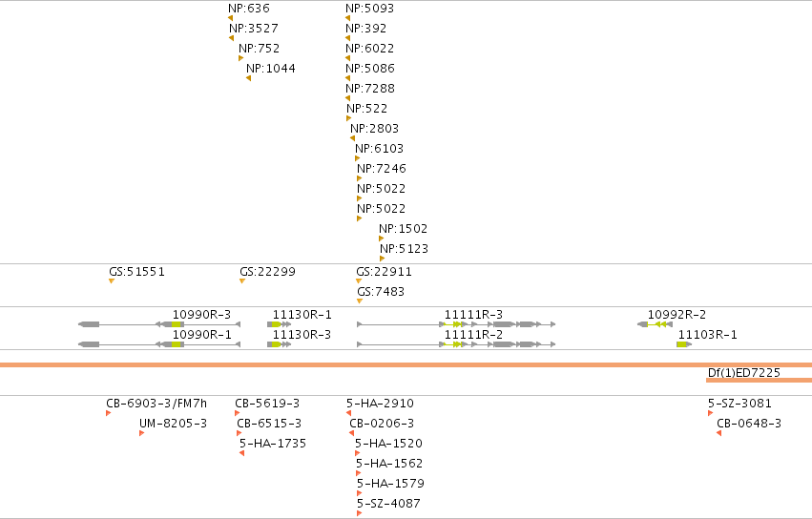Click the CB-0206-3 label
Viewport: 812px width, 519px height.
point(383,424)
